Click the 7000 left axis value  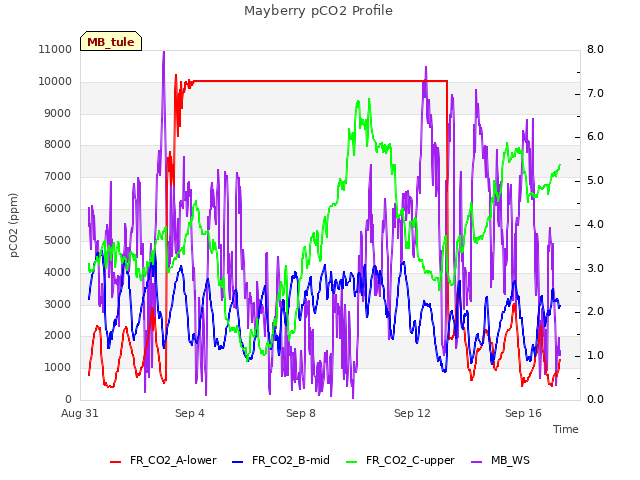coord(58,177)
